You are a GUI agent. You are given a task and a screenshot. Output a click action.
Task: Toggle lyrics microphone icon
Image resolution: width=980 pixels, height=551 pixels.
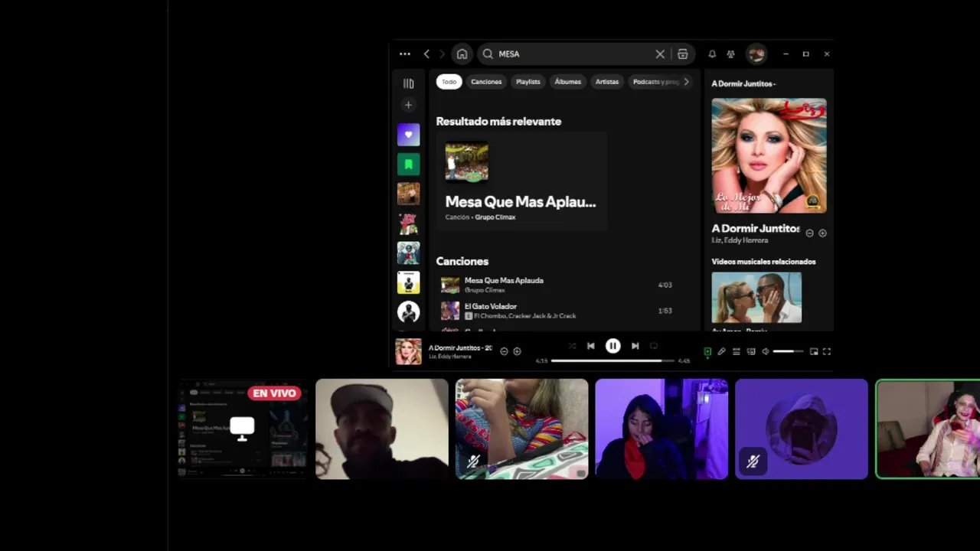point(721,351)
